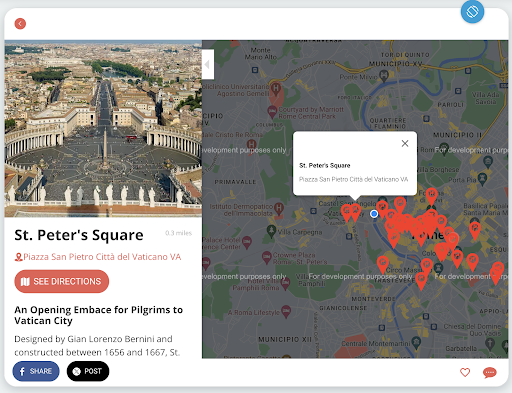This screenshot has width=512, height=393.
Task: Share the place on Facebook
Action: tap(36, 371)
